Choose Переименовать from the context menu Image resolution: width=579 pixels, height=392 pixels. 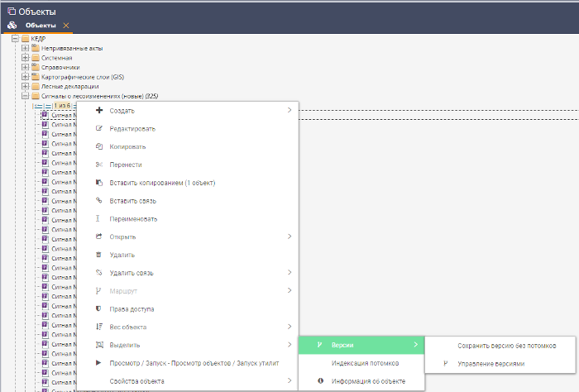[x=133, y=218]
